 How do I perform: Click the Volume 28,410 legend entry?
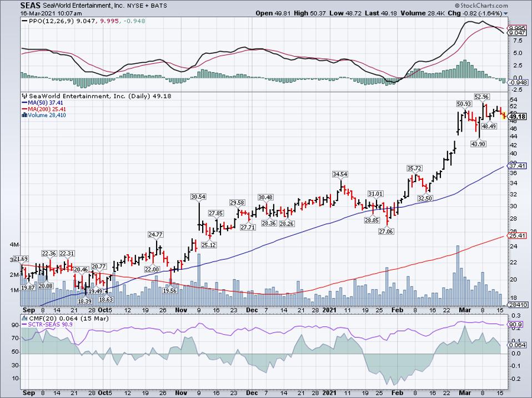tap(47, 115)
